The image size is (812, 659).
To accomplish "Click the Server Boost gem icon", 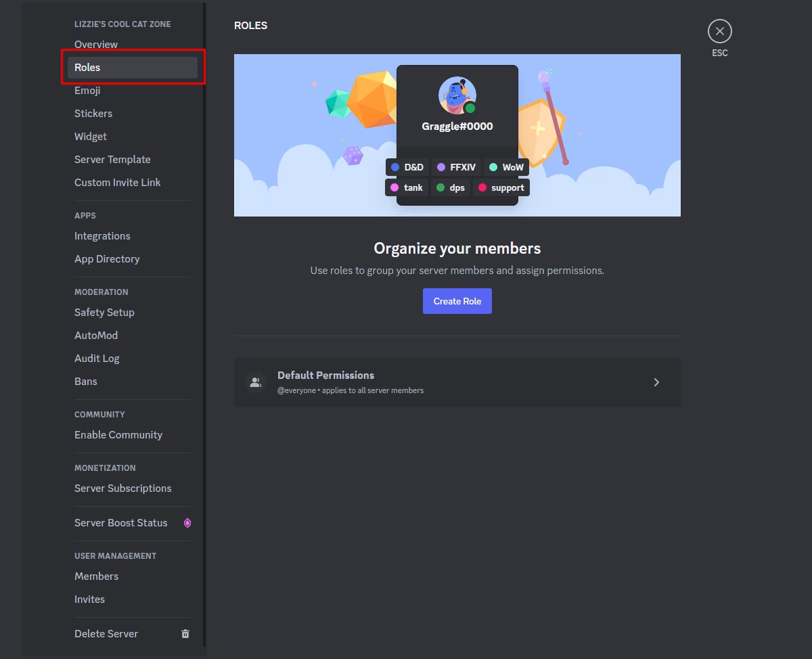I will [187, 523].
